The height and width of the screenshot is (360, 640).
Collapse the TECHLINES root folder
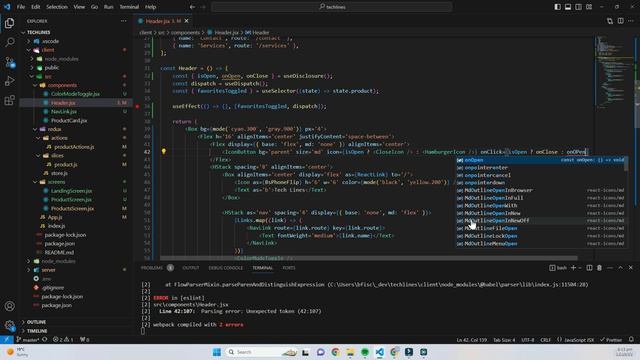coord(38,32)
